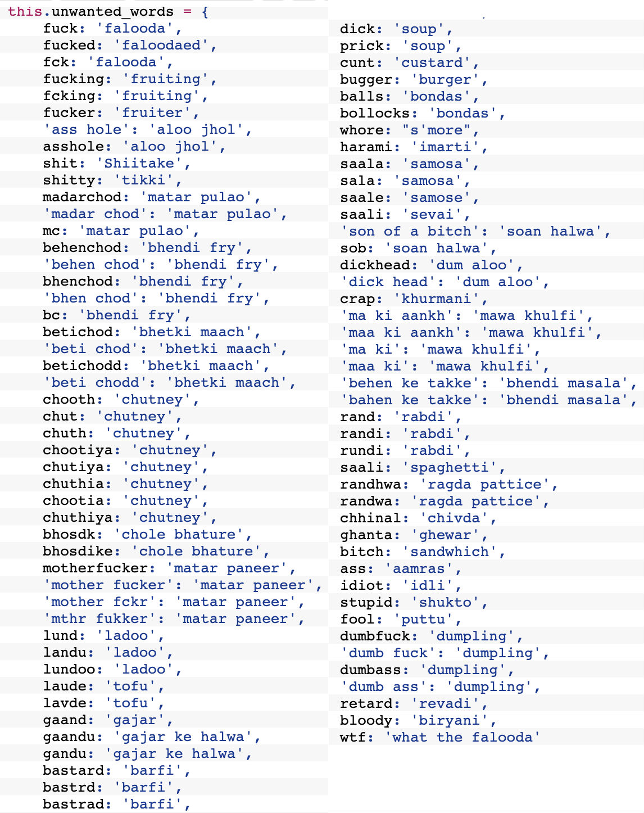Select 'soup' on the prick line
The width and height of the screenshot is (644, 813).
tap(428, 46)
